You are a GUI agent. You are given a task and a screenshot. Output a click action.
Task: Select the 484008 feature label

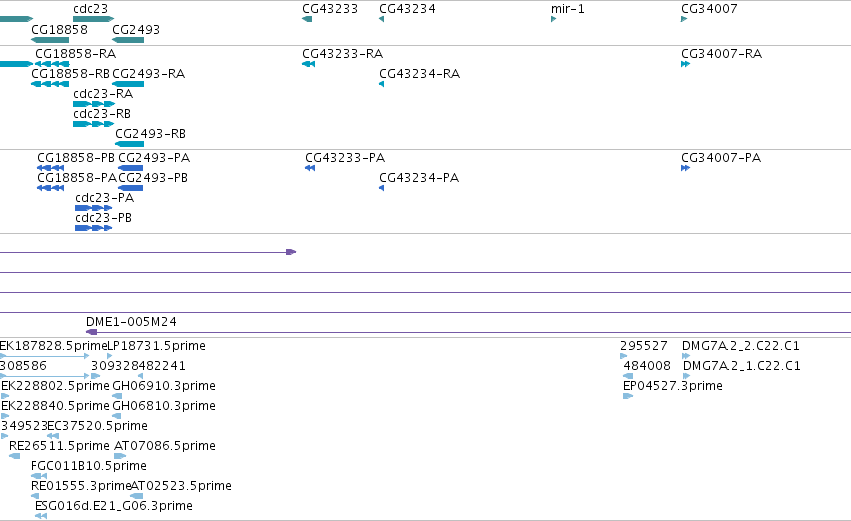coord(647,366)
